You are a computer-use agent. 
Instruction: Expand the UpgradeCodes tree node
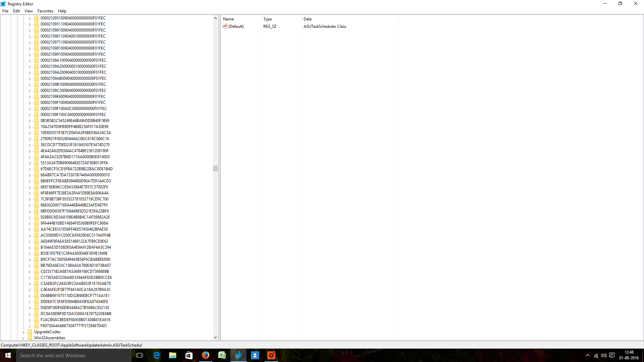pyautogui.click(x=23, y=332)
